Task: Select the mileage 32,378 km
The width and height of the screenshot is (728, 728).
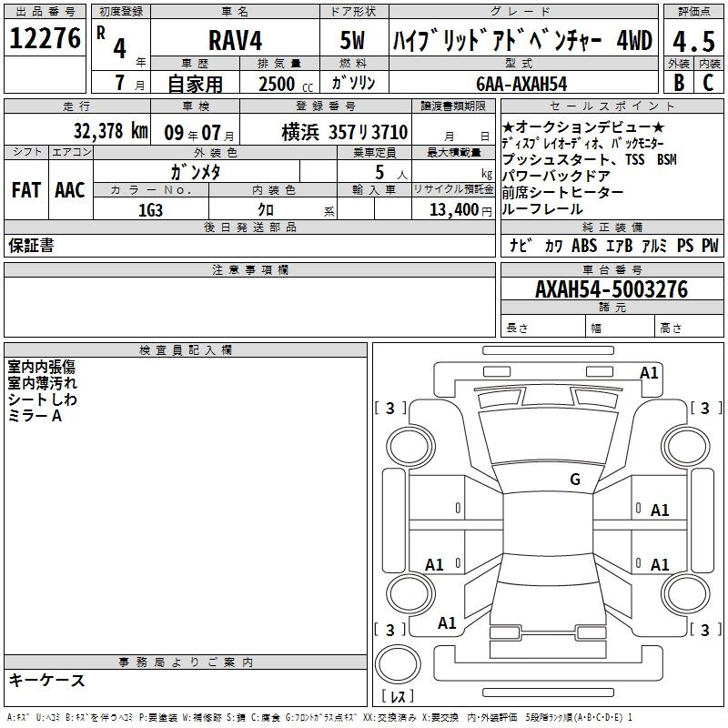Action: point(110,131)
